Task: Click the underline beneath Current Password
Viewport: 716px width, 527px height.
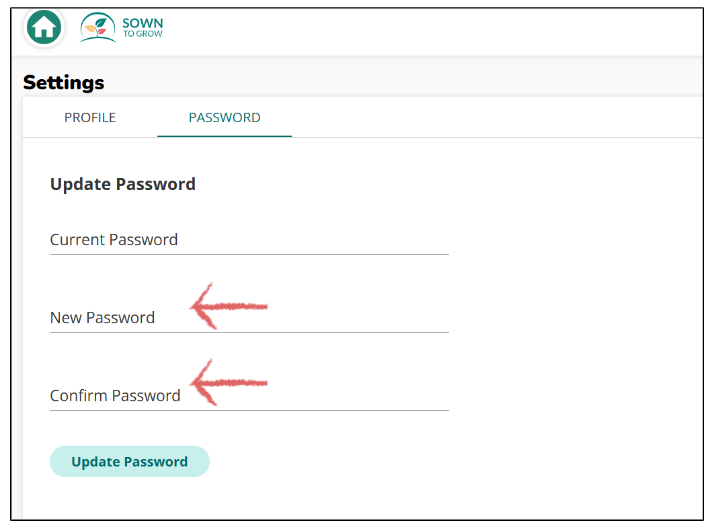Action: tap(249, 254)
